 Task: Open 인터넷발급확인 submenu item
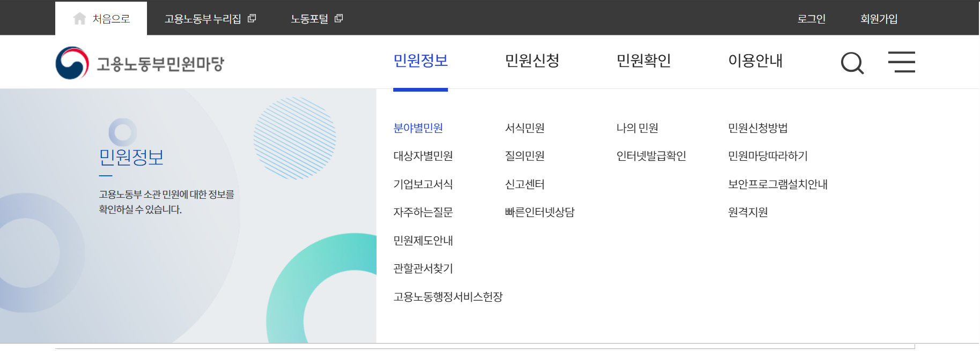[x=651, y=156]
